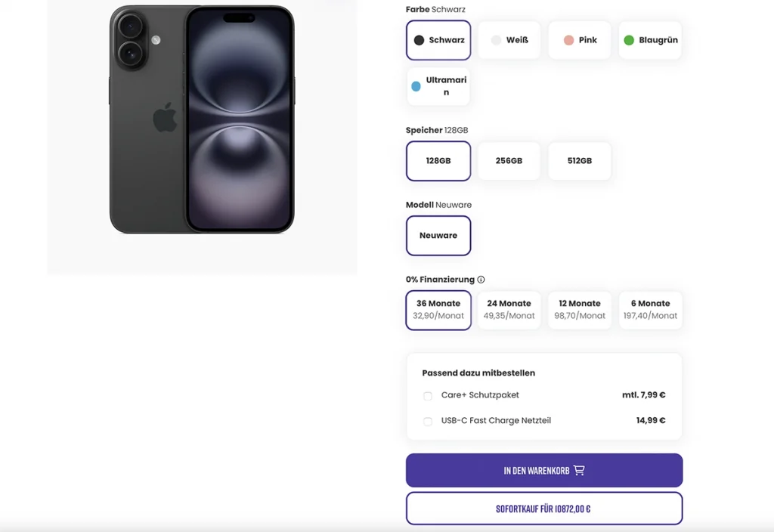This screenshot has height=532, width=774.
Task: Enable the USB-C Fast Charge Netzteil checkbox
Action: pos(428,421)
